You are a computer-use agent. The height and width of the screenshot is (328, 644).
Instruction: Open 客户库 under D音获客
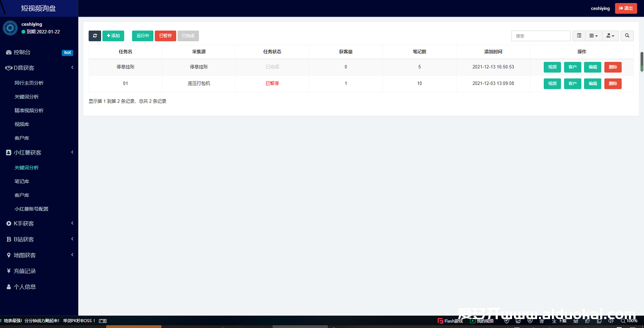point(21,139)
